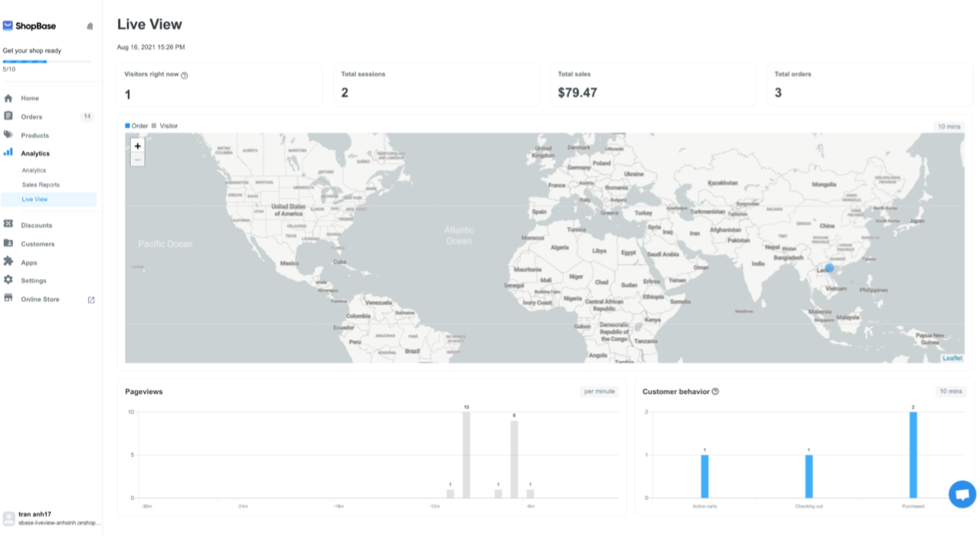Click the Leaflet attribution link
This screenshot has height=542, width=980.
click(x=952, y=358)
